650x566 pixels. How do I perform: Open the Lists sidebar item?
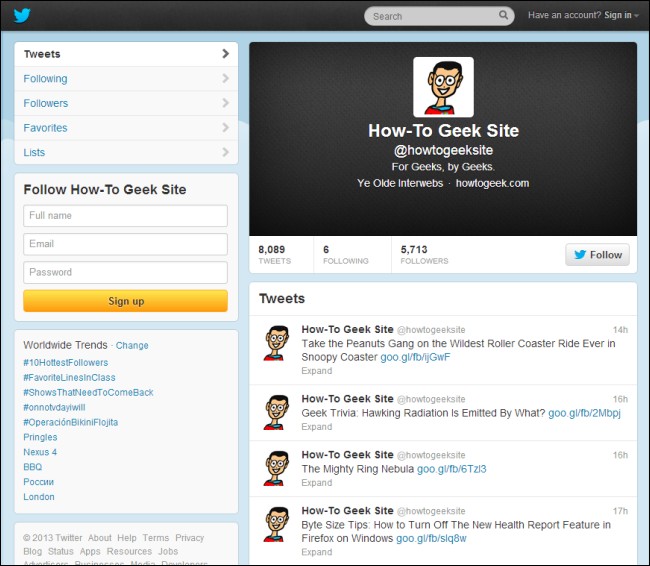pyautogui.click(x=126, y=152)
